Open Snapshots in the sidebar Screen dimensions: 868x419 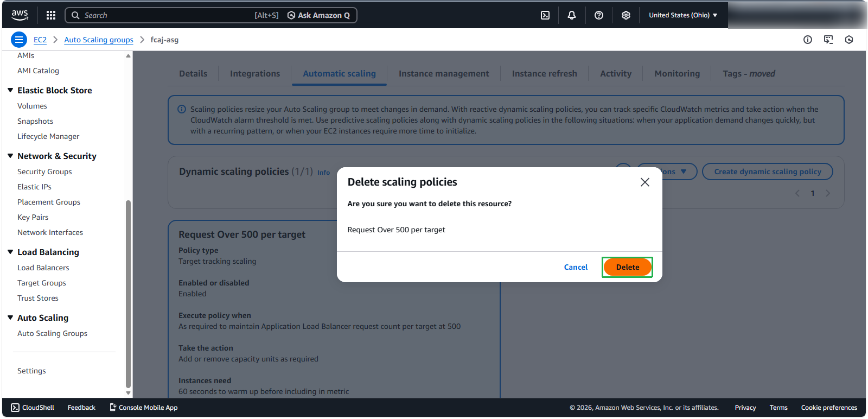pos(35,121)
